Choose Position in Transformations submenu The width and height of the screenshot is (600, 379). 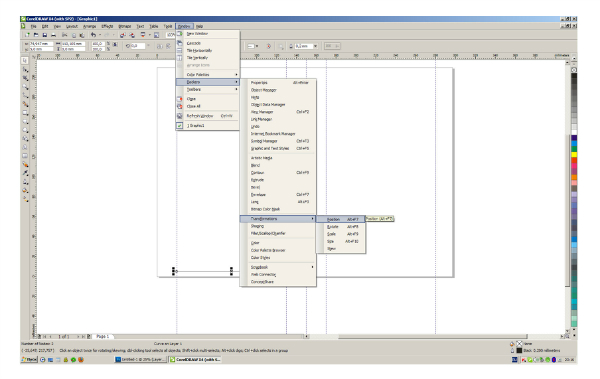point(341,219)
